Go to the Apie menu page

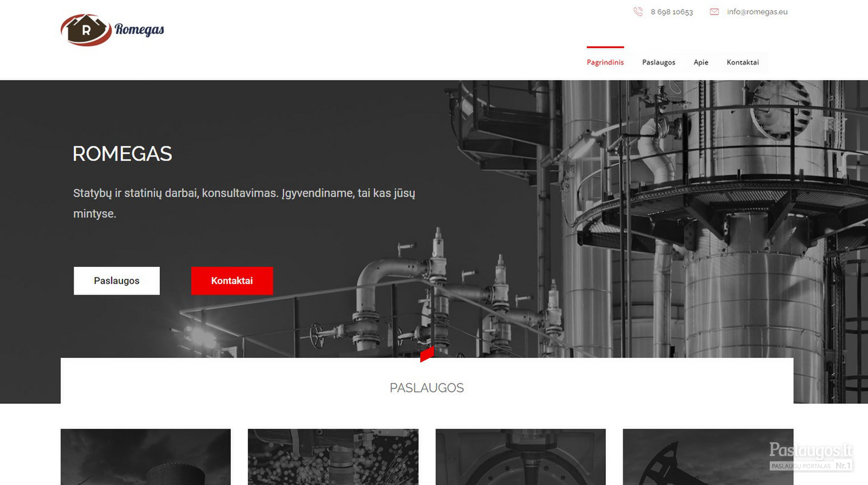[x=701, y=62]
